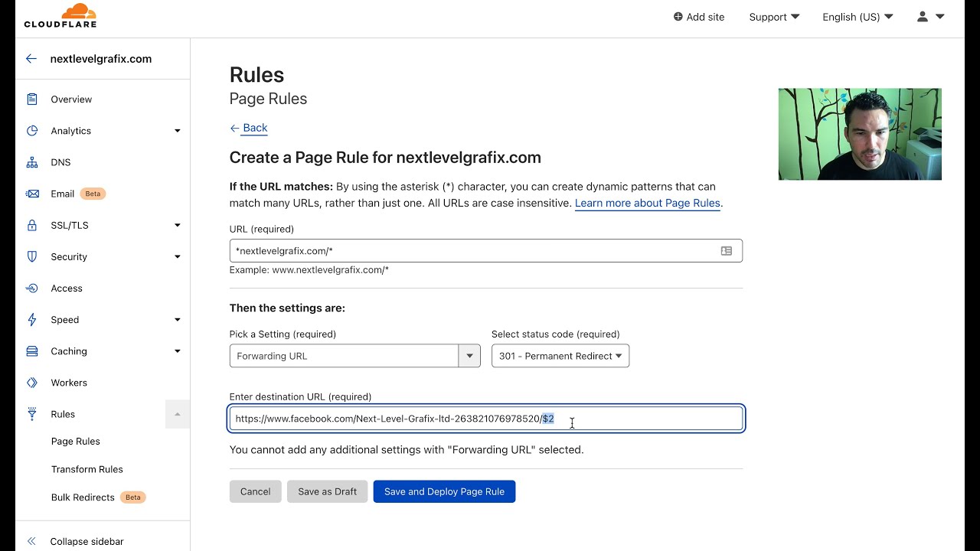The height and width of the screenshot is (551, 980).
Task: Click back arrow beside nextlevelgrafix.com
Action: pos(31,59)
